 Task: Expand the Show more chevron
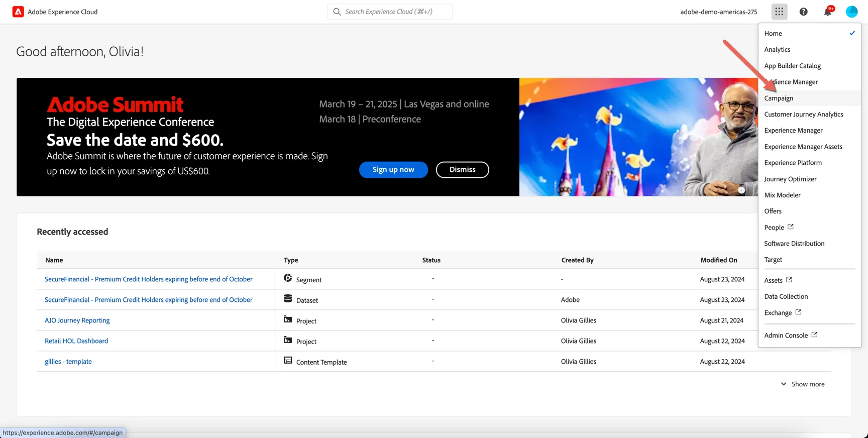pyautogui.click(x=784, y=384)
